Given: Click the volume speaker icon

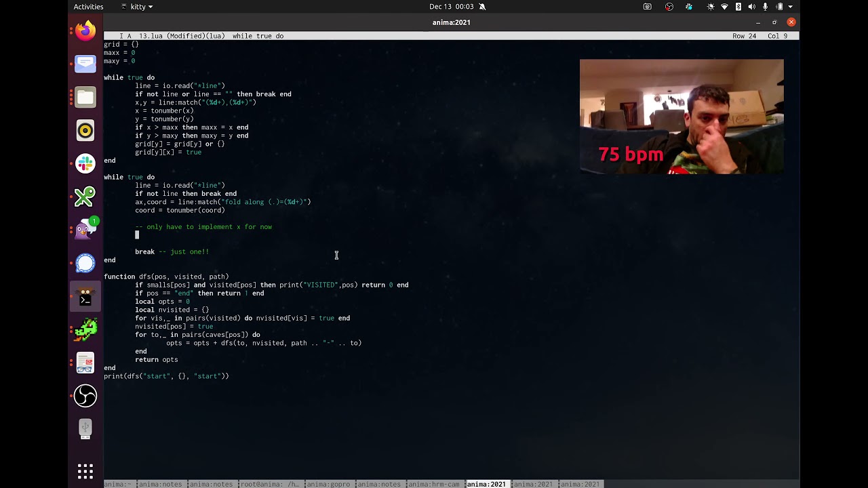Looking at the screenshot, I should click(752, 7).
